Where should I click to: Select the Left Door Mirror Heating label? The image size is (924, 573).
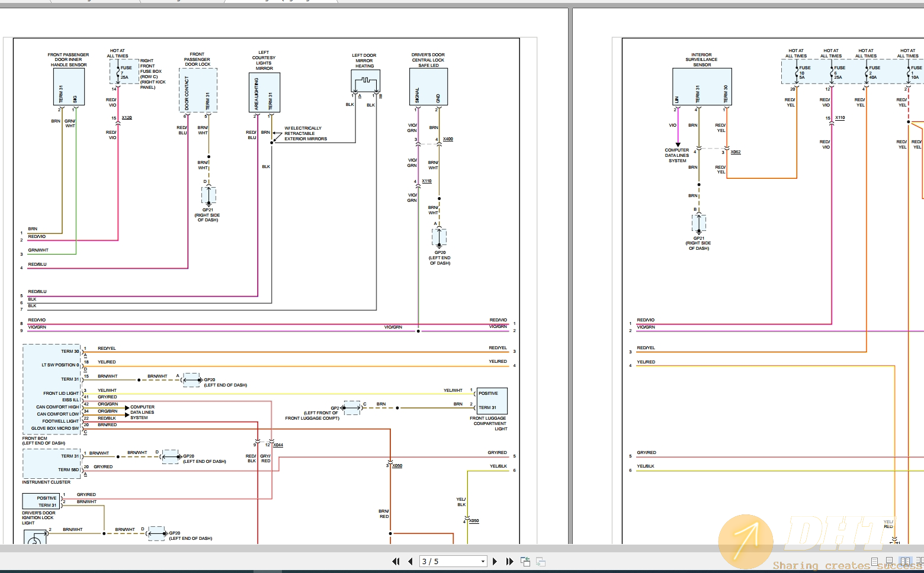364,61
